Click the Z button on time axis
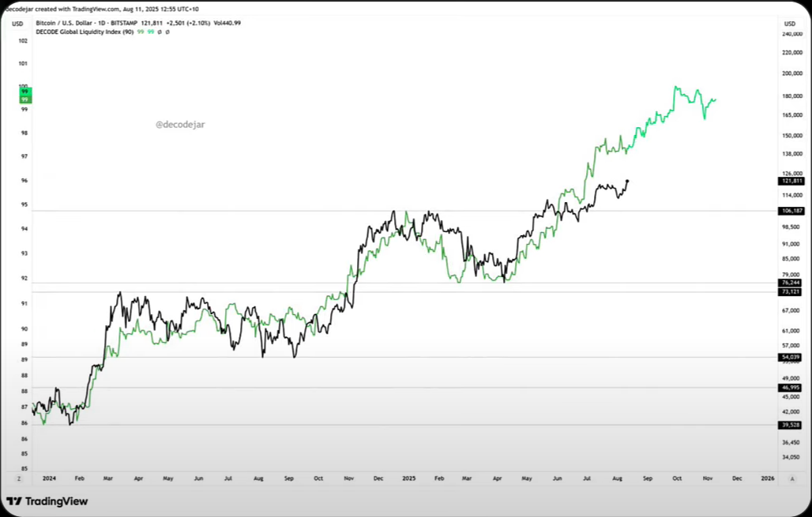Screen dimensions: 812x517 tap(18, 478)
